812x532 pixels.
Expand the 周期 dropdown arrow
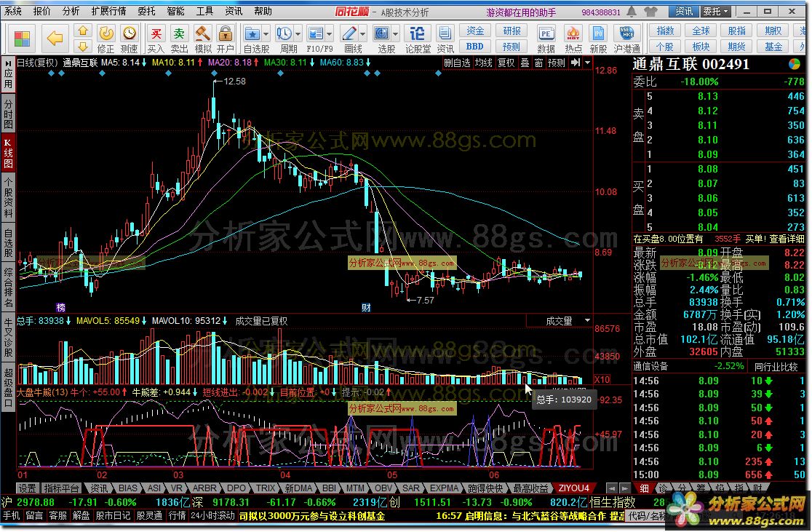point(298,34)
